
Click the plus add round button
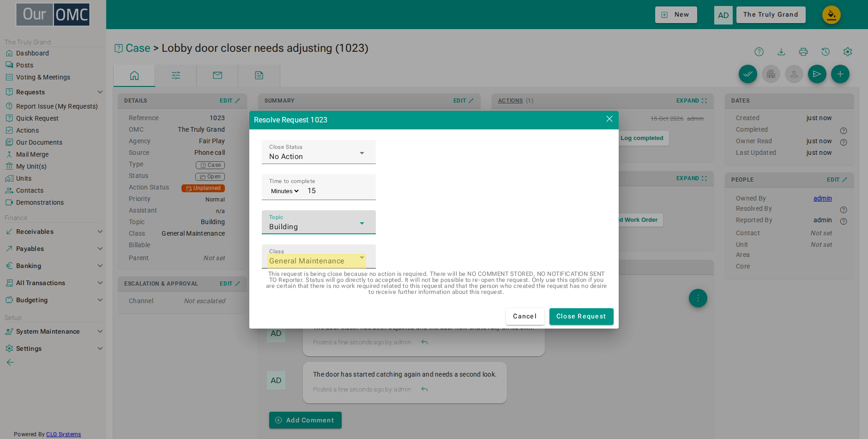click(840, 74)
